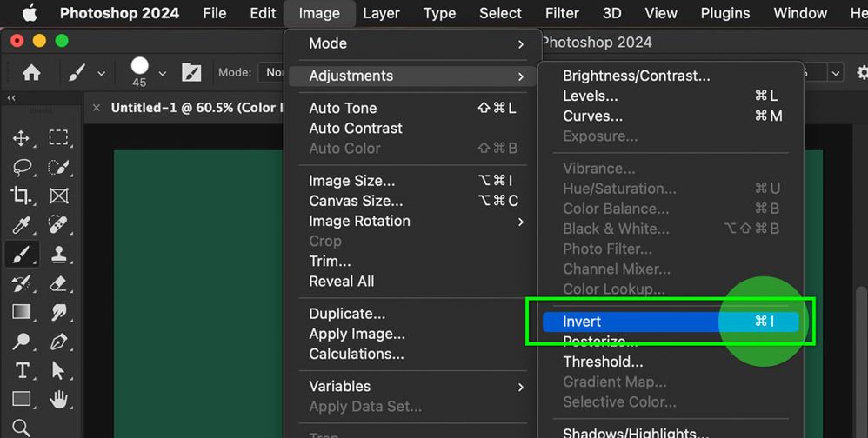Choose Auto Tone in Image menu
Screen dimensions: 868x438
point(413,108)
